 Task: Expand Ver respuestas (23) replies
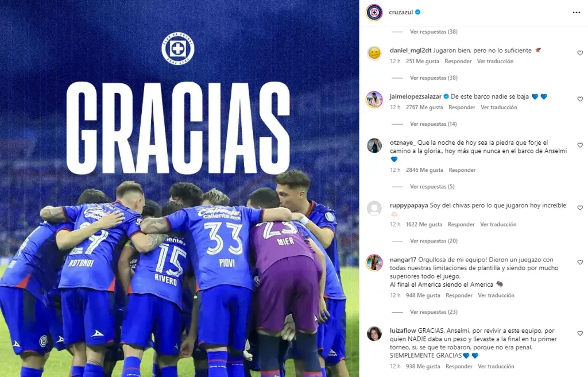point(434,312)
